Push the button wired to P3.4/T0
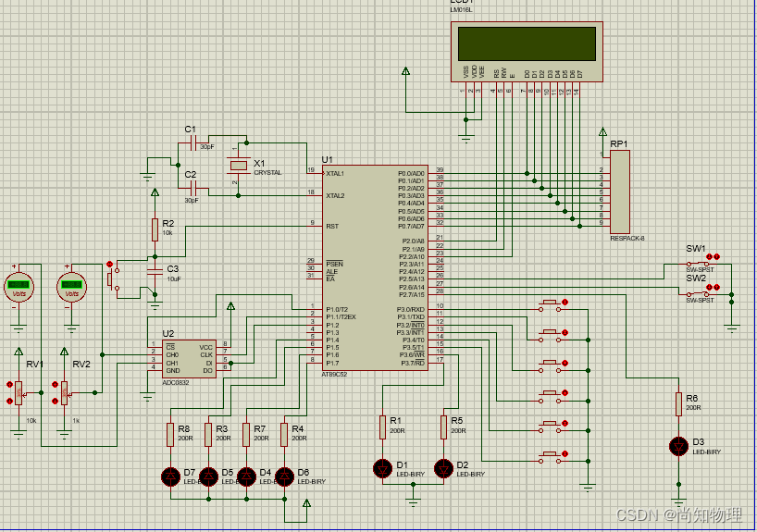 tap(550, 427)
